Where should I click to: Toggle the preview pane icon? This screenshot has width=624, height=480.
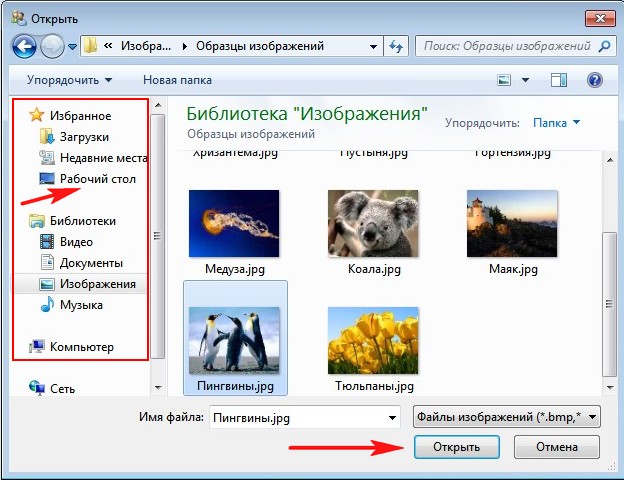tap(560, 79)
